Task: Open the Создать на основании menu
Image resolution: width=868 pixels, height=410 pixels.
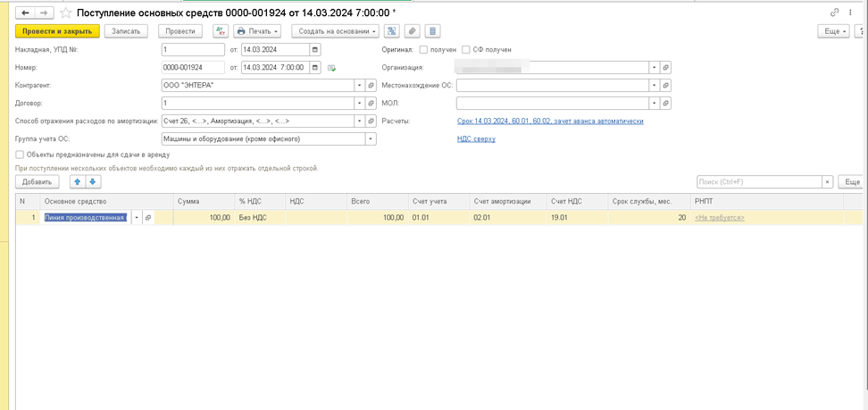Action: (x=336, y=31)
